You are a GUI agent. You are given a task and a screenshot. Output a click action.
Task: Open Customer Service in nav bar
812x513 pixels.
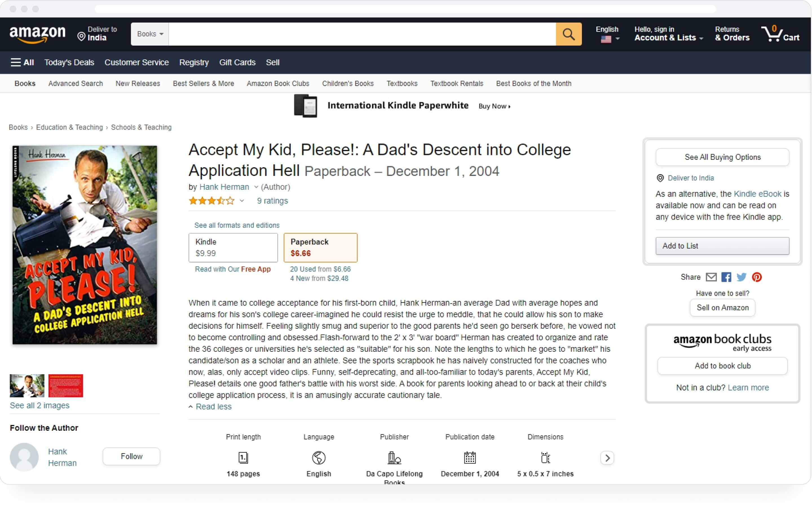point(136,62)
